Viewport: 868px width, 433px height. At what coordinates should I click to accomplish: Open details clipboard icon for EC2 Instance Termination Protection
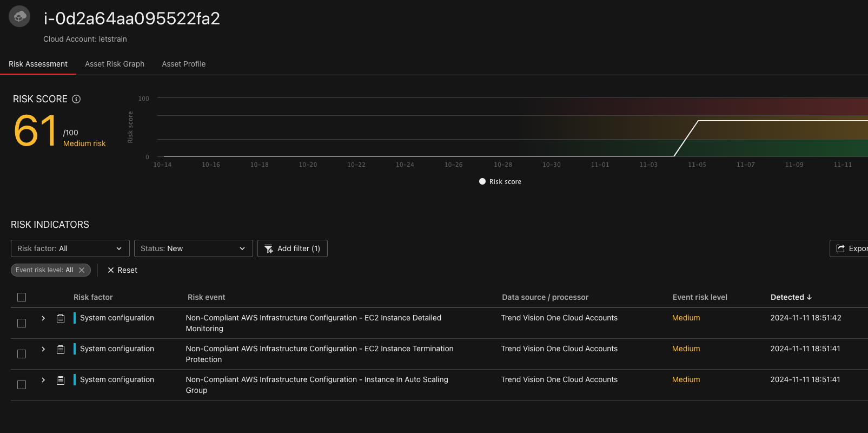click(x=61, y=350)
